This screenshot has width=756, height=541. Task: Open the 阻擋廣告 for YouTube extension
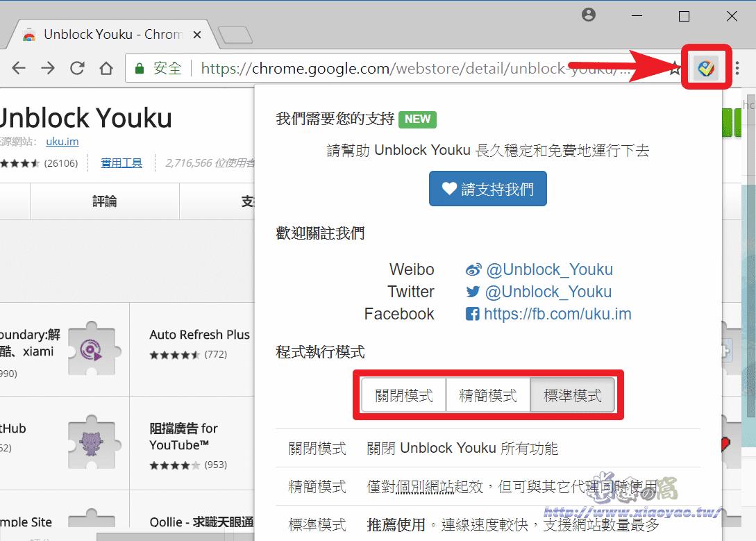click(184, 436)
